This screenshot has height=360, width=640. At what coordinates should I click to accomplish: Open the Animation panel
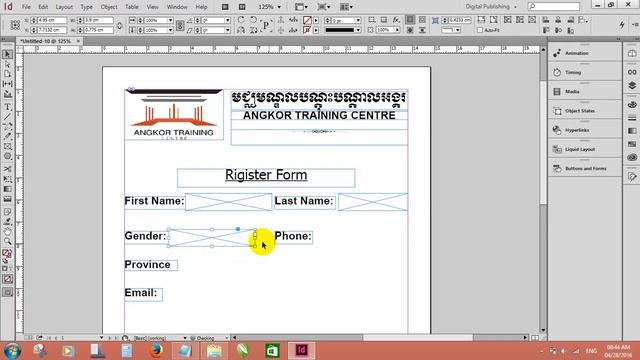click(x=585, y=53)
